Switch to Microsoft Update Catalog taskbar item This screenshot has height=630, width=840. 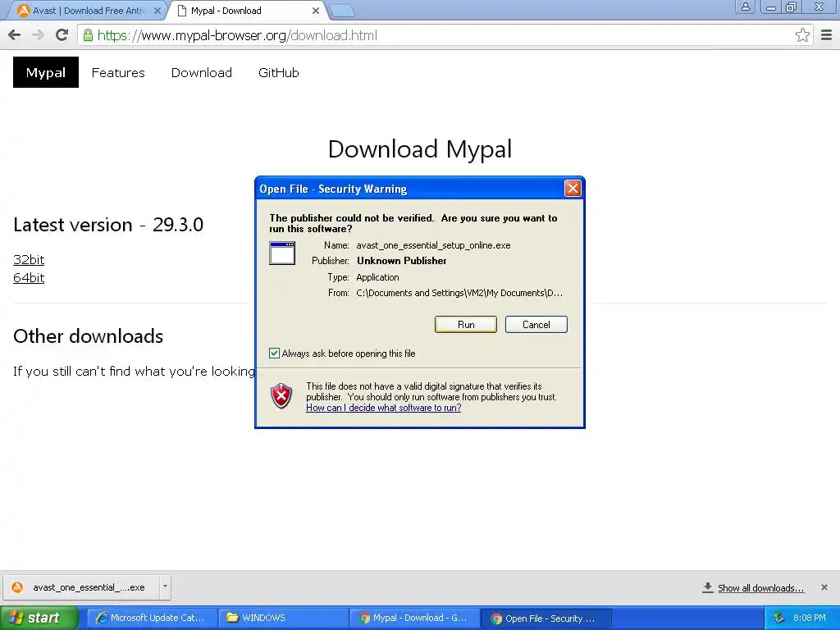point(152,618)
